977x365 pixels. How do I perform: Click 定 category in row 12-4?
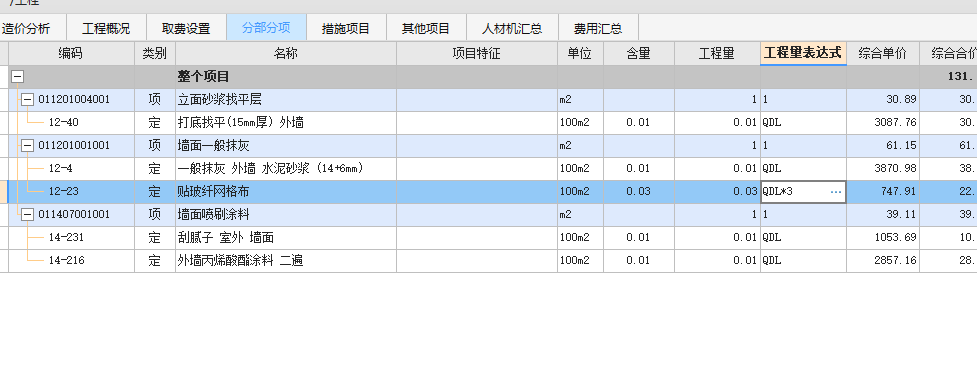point(155,169)
